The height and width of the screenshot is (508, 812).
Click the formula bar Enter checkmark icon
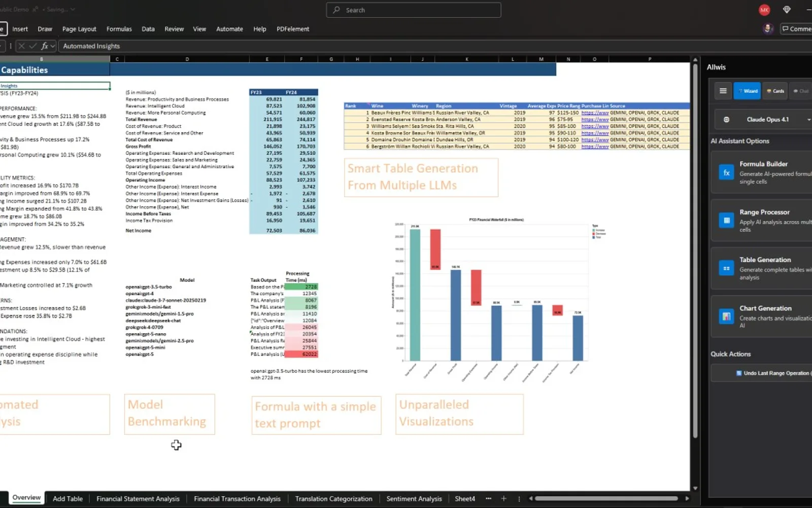pos(32,46)
